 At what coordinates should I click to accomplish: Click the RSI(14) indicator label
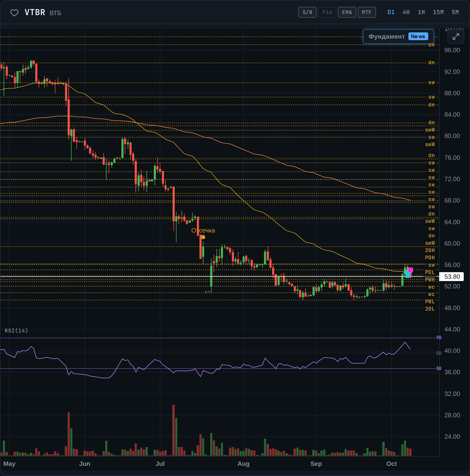click(x=16, y=331)
